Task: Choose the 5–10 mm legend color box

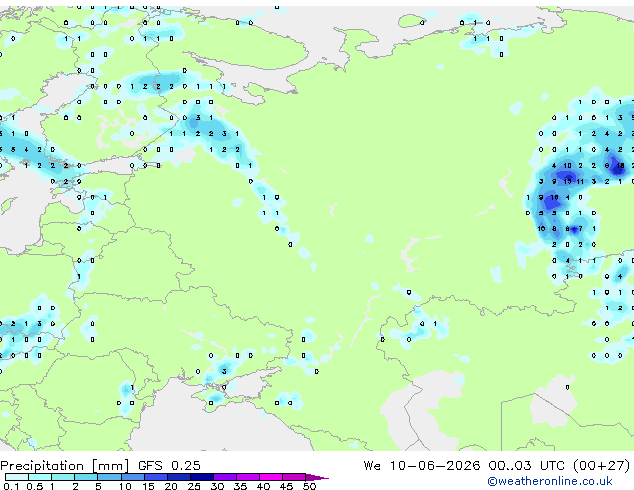Action: coord(110,477)
